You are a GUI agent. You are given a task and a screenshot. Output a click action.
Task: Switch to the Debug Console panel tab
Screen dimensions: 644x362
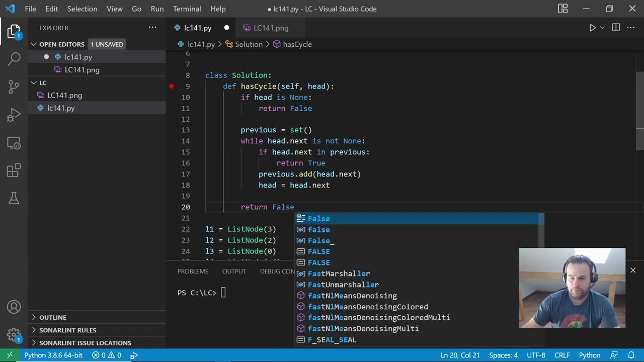point(278,271)
